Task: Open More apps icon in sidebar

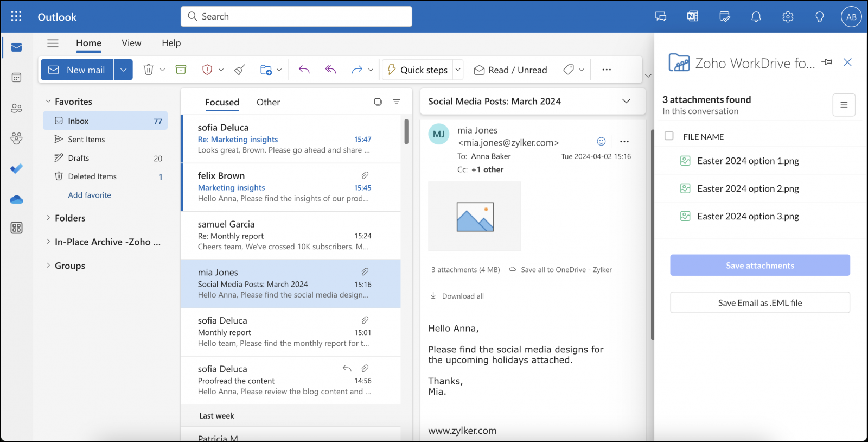Action: (x=16, y=228)
